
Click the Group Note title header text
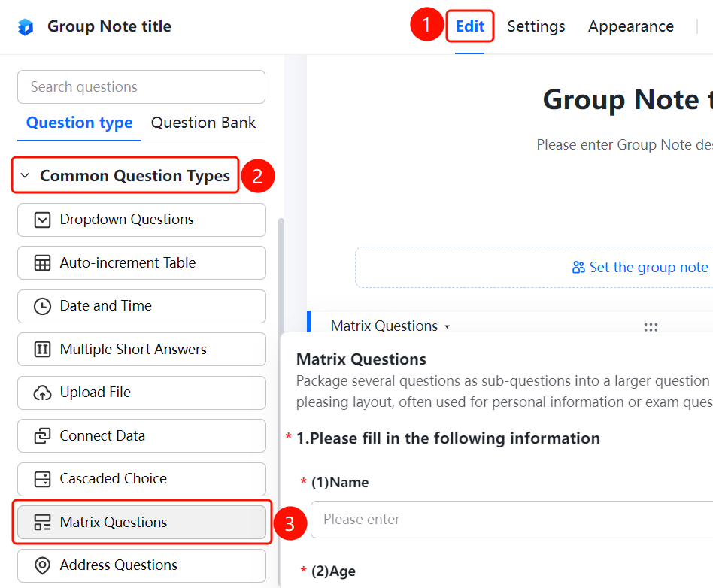click(x=110, y=26)
